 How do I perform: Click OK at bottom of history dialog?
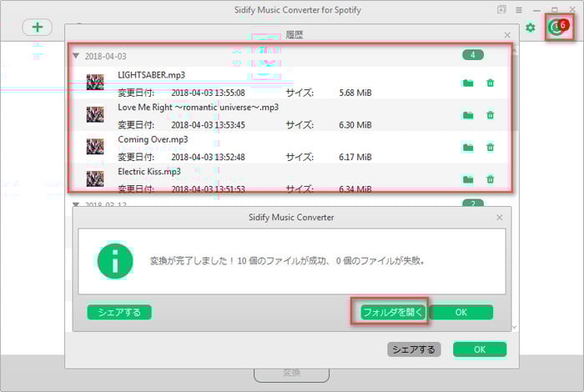(480, 349)
